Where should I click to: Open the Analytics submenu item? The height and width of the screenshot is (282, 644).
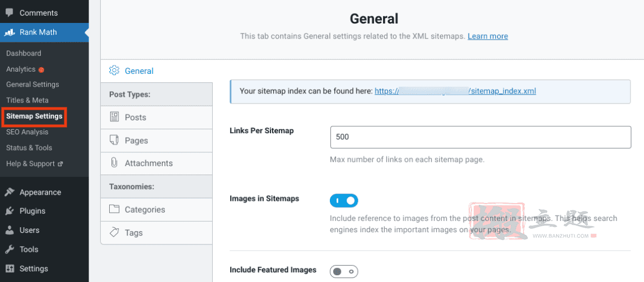[21, 69]
